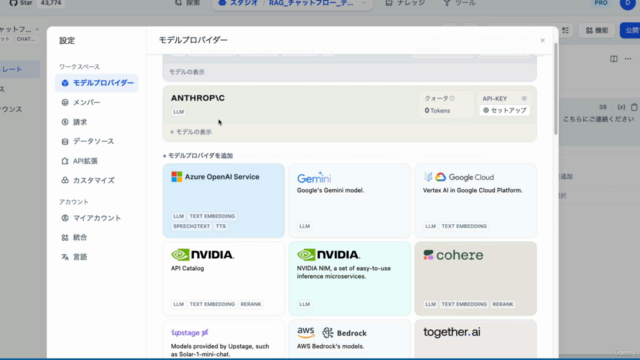Viewport: 640px width, 360px height.
Task: Open データソース settings section
Action: pos(93,141)
